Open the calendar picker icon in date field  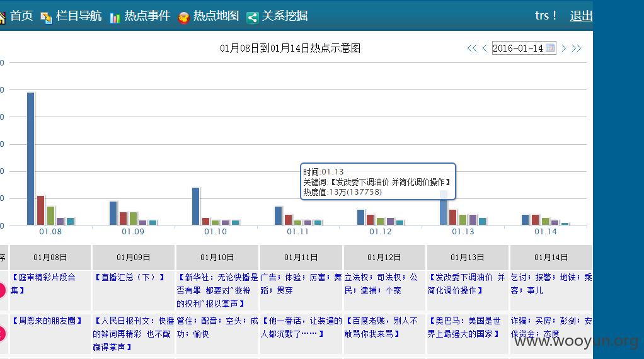pos(550,48)
